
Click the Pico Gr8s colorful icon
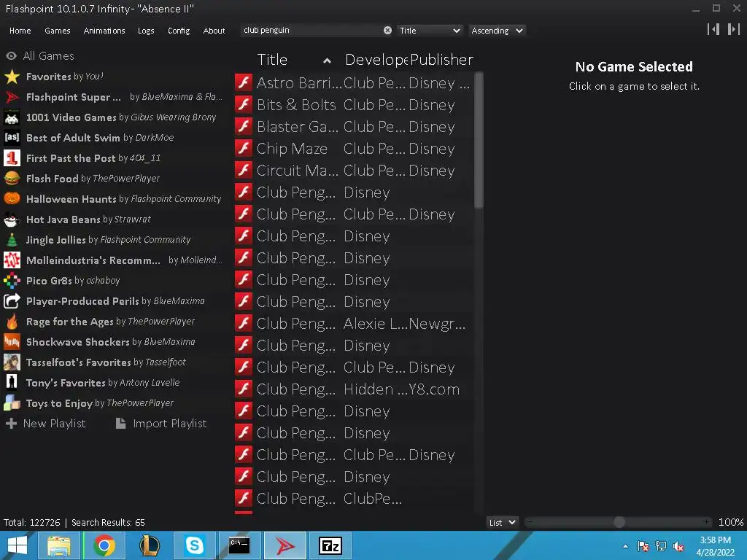12,281
